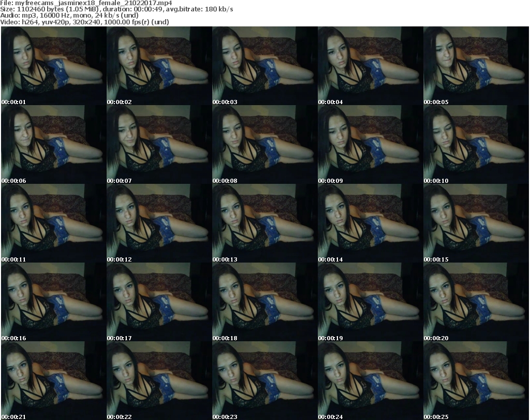Select the frame stamped 00:00:04
530x420 pixels.
[371, 66]
